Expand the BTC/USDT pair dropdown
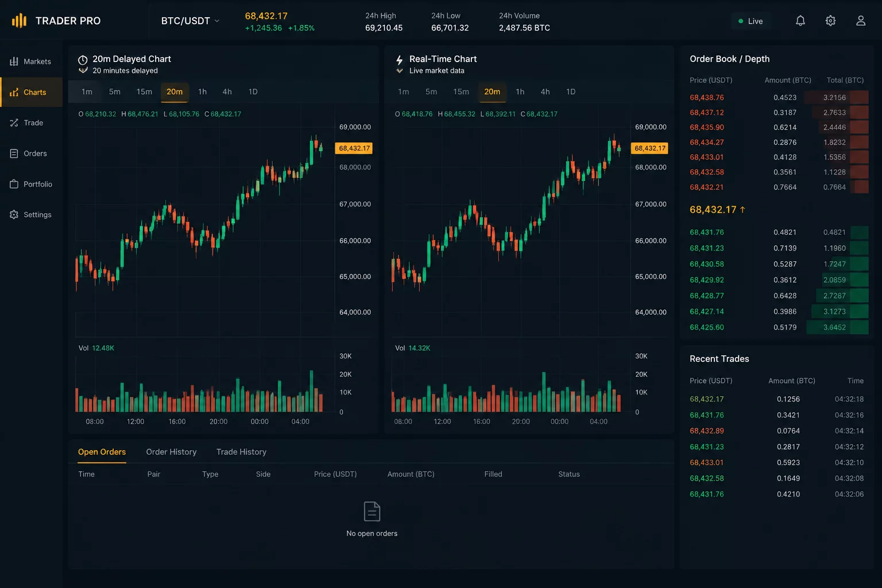The width and height of the screenshot is (882, 588). coord(190,21)
